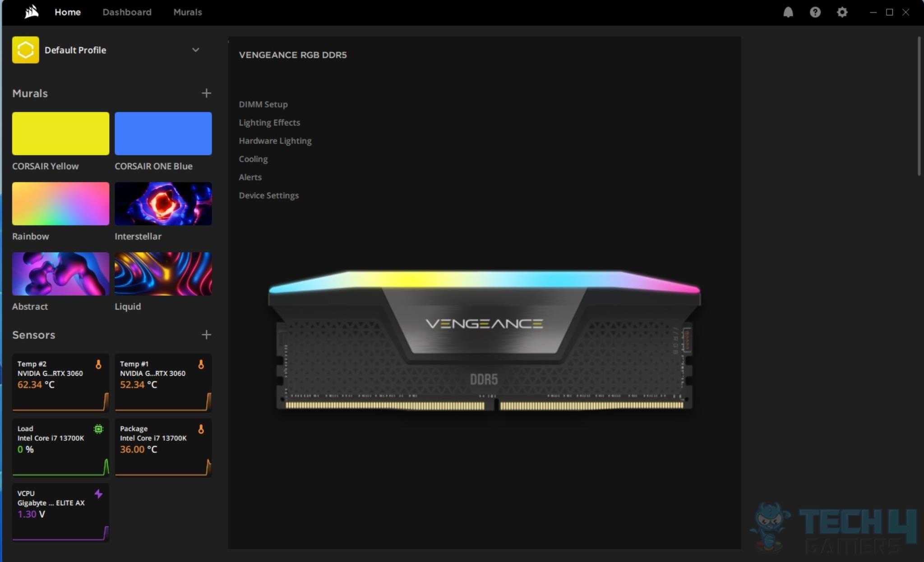Open the help question mark icon
The height and width of the screenshot is (562, 924).
pos(815,12)
